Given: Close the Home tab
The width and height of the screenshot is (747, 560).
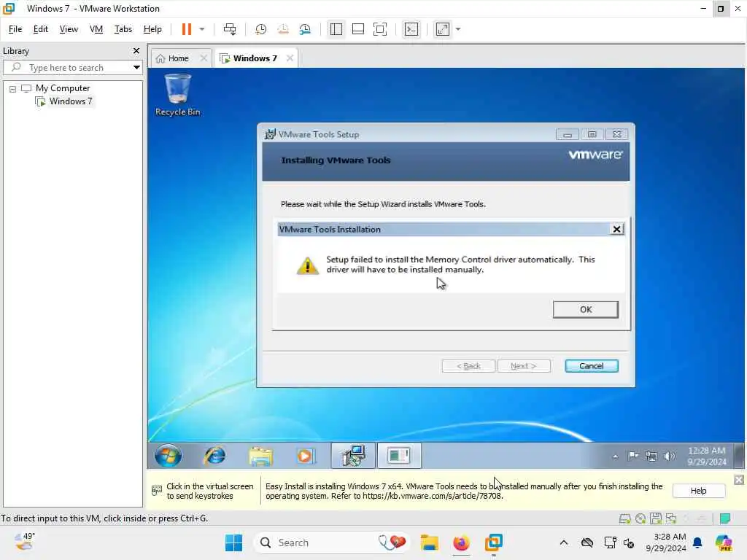Looking at the screenshot, I should 204,58.
